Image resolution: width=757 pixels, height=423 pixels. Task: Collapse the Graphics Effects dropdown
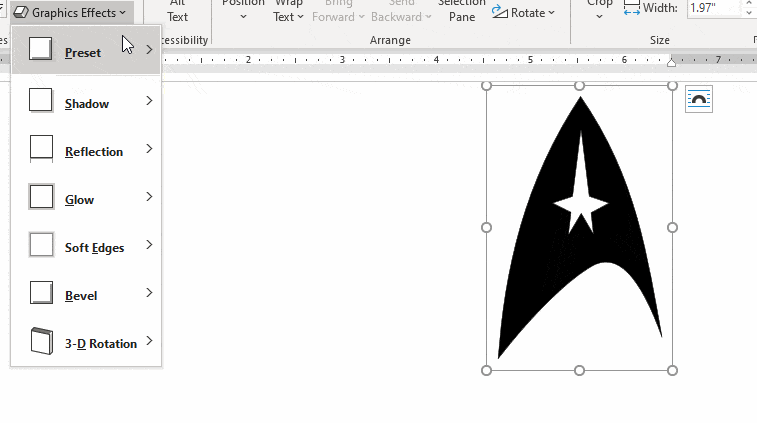pos(70,12)
